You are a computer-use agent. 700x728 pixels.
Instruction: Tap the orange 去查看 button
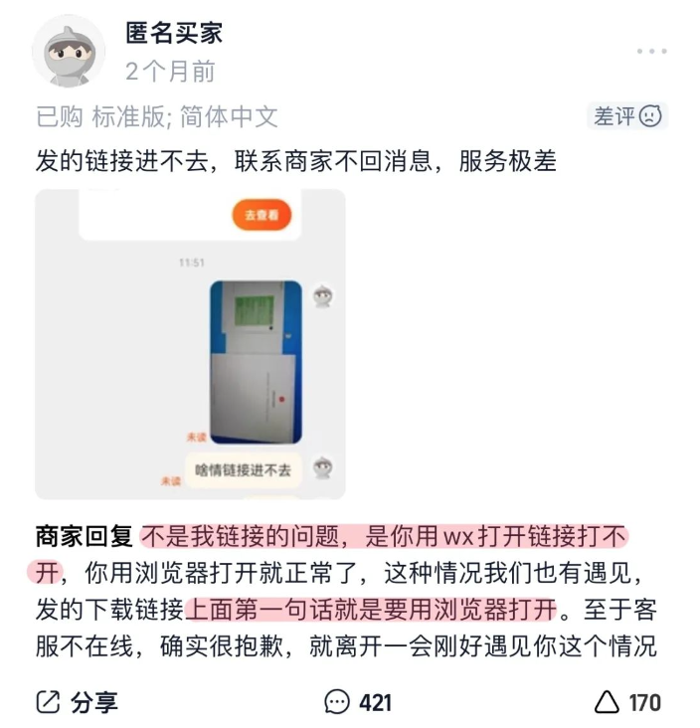pyautogui.click(x=262, y=215)
